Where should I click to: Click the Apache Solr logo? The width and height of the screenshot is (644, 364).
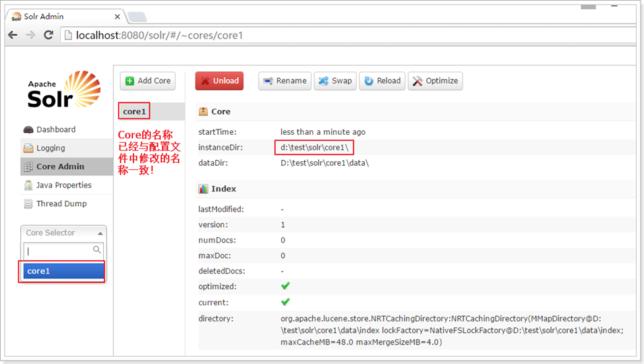63,90
